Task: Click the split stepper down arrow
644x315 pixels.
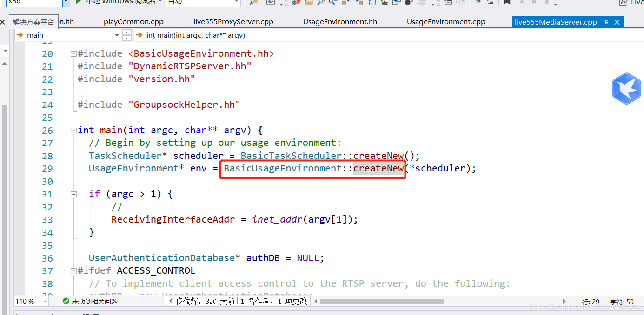Action: (x=126, y=38)
